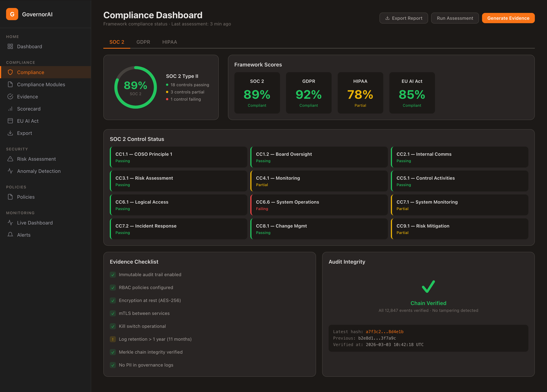547x392 pixels.
Task: Open Scorecard via the bar chart icon
Action: coord(10,109)
